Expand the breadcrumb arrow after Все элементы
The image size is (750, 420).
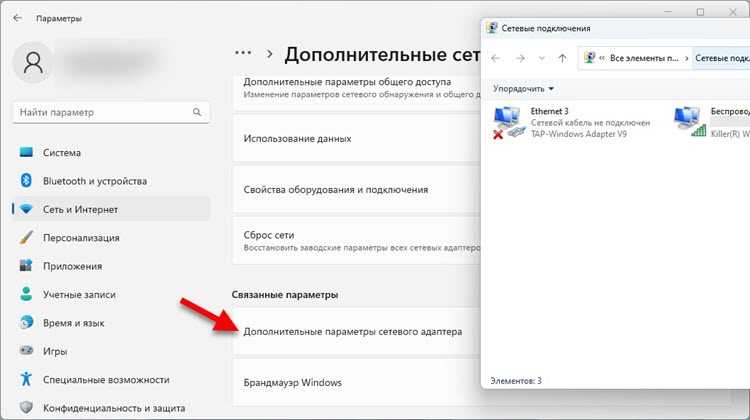click(x=686, y=58)
